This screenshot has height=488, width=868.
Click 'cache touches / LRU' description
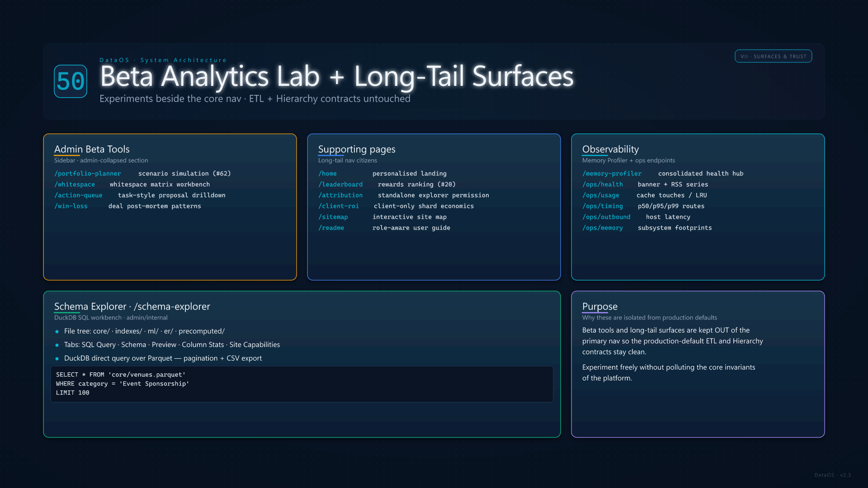click(672, 195)
